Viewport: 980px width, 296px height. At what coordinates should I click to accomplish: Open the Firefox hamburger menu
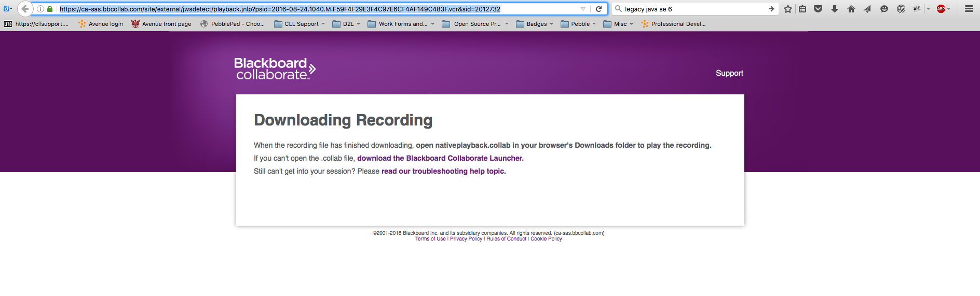[969, 9]
